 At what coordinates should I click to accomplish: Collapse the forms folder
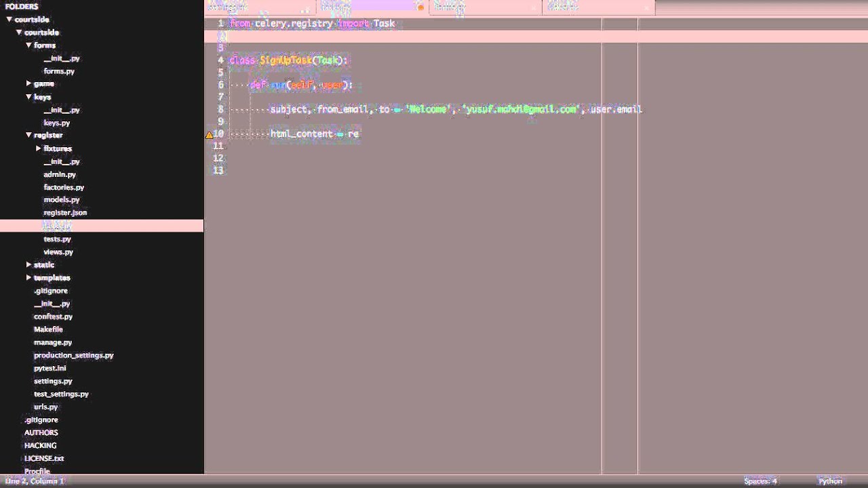(x=28, y=45)
